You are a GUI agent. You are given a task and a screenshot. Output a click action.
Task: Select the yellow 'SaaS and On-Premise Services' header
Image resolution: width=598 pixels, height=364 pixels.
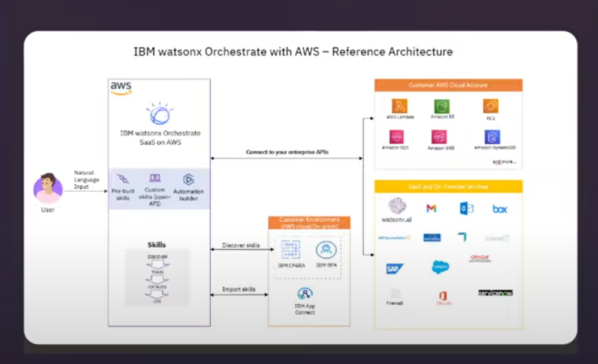(x=448, y=186)
